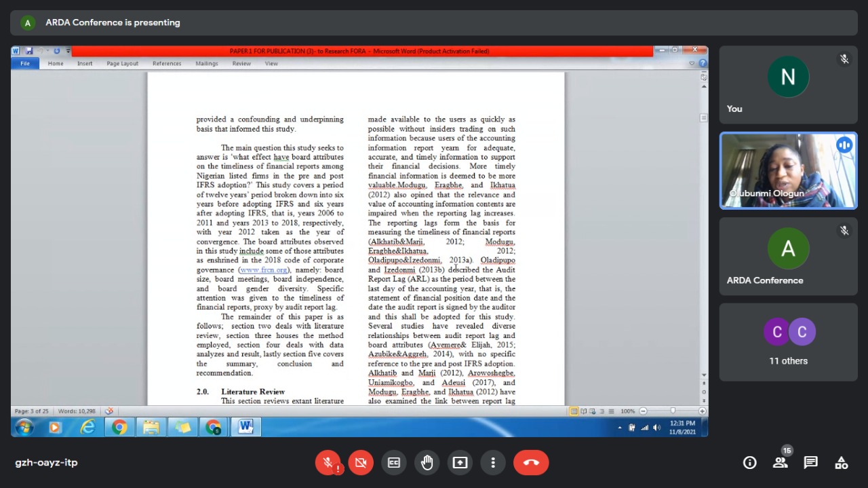
Task: Open Sticky Notes from taskbar
Action: [x=182, y=428]
